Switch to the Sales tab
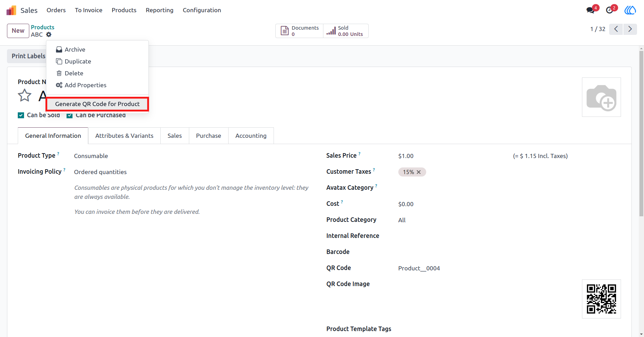This screenshot has width=644, height=337. point(175,136)
